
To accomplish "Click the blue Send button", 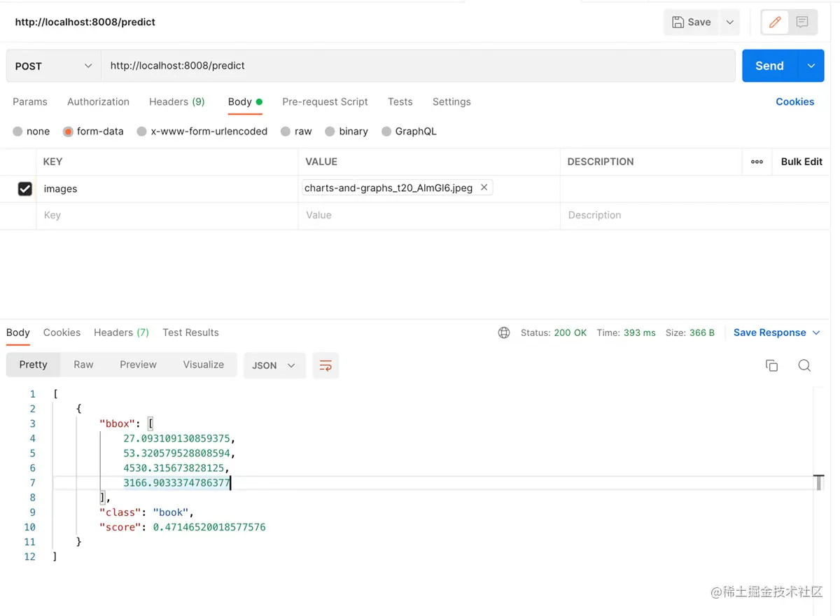I will pos(769,66).
